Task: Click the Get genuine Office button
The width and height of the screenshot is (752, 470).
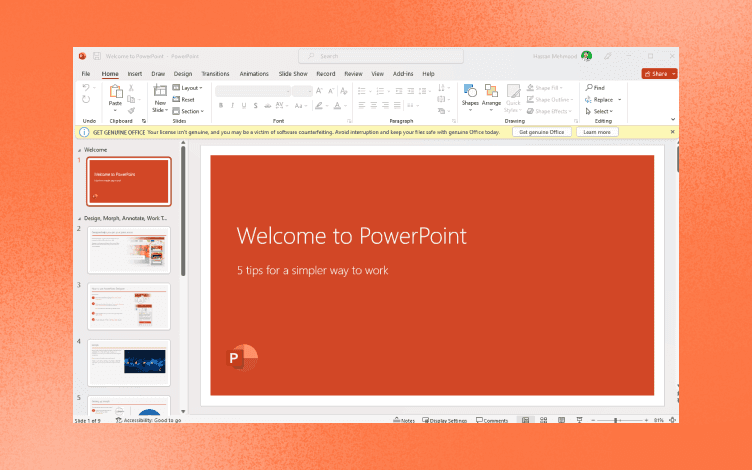Action: (541, 132)
